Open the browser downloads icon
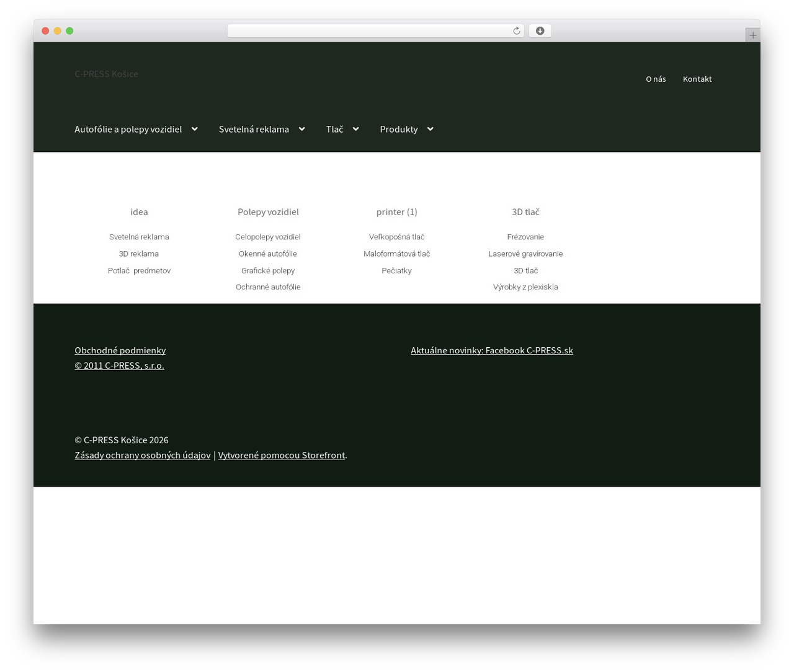This screenshot has height=672, width=794. 540,31
